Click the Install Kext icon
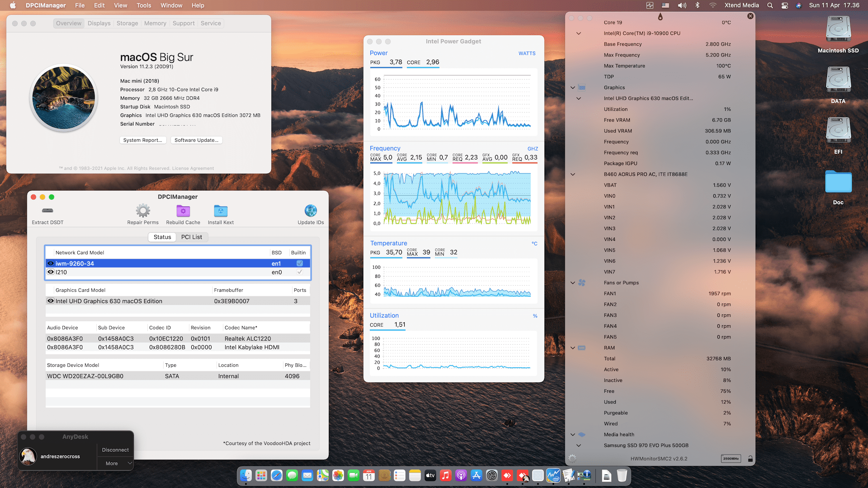This screenshot has width=868, height=488. (221, 211)
